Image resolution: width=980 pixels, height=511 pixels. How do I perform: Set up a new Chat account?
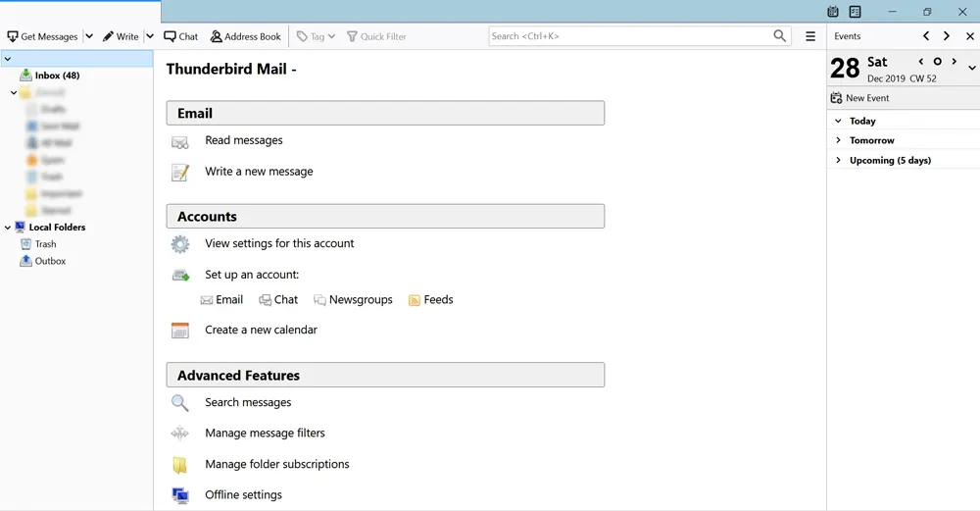[278, 299]
